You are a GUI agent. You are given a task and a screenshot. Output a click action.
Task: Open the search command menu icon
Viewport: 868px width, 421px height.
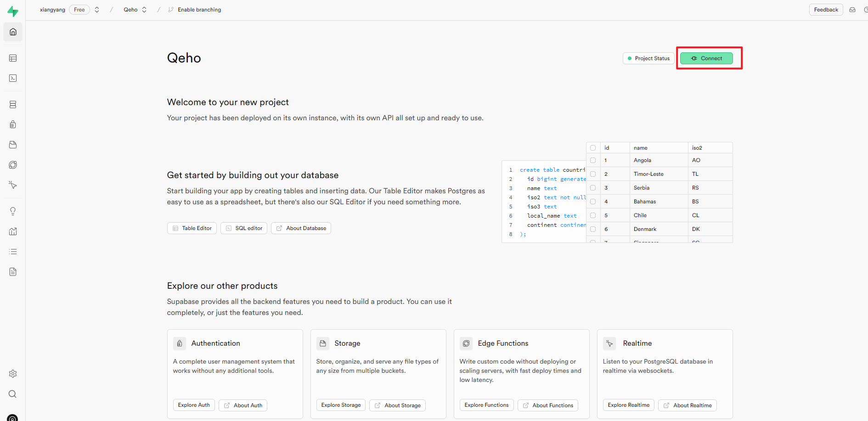pyautogui.click(x=13, y=394)
